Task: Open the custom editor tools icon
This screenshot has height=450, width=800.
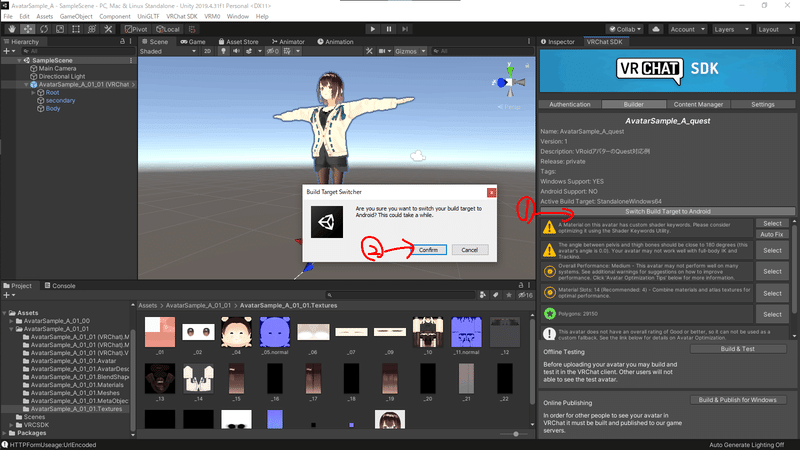Action: pyautogui.click(x=108, y=29)
